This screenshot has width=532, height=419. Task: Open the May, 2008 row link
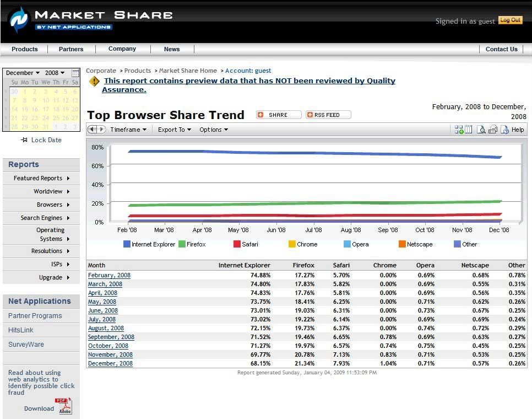click(x=102, y=302)
